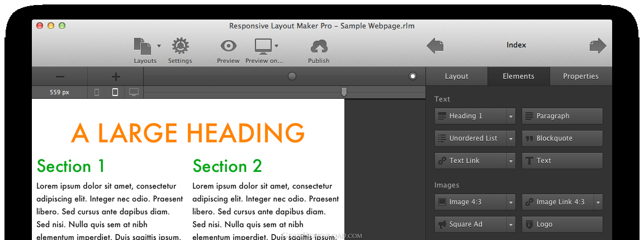Open the Image Link 4:3 dropdown arrow

(598, 202)
